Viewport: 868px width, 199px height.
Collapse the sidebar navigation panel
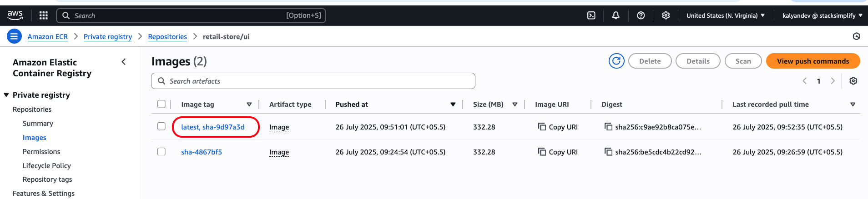coord(124,62)
